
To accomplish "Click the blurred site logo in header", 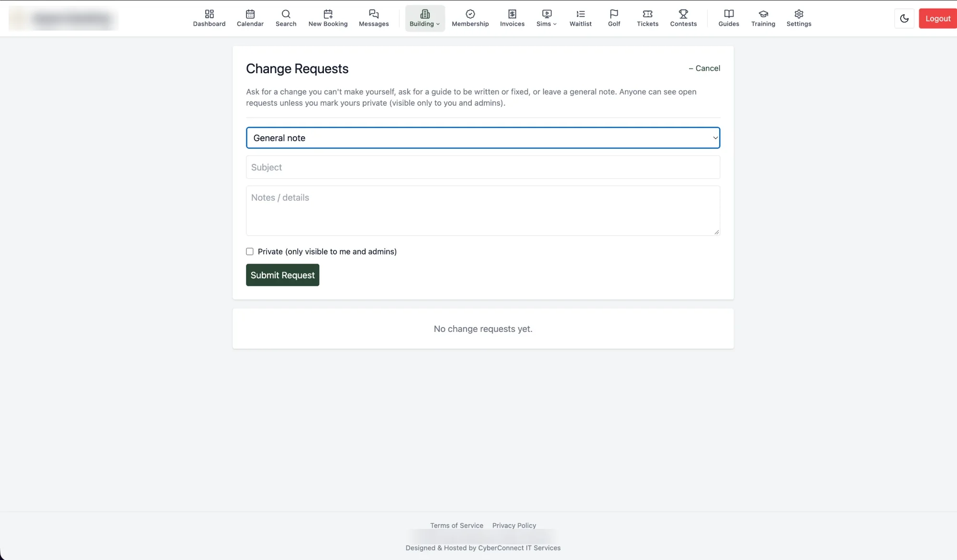I will [x=63, y=19].
